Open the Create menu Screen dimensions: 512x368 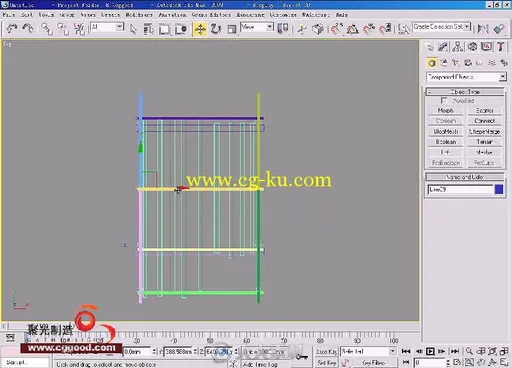point(110,15)
